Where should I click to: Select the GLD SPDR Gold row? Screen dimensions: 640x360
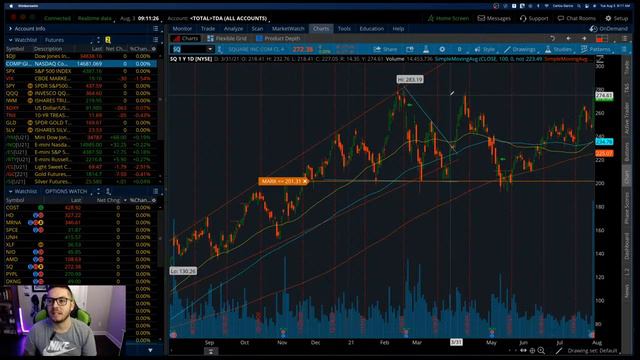click(81, 122)
